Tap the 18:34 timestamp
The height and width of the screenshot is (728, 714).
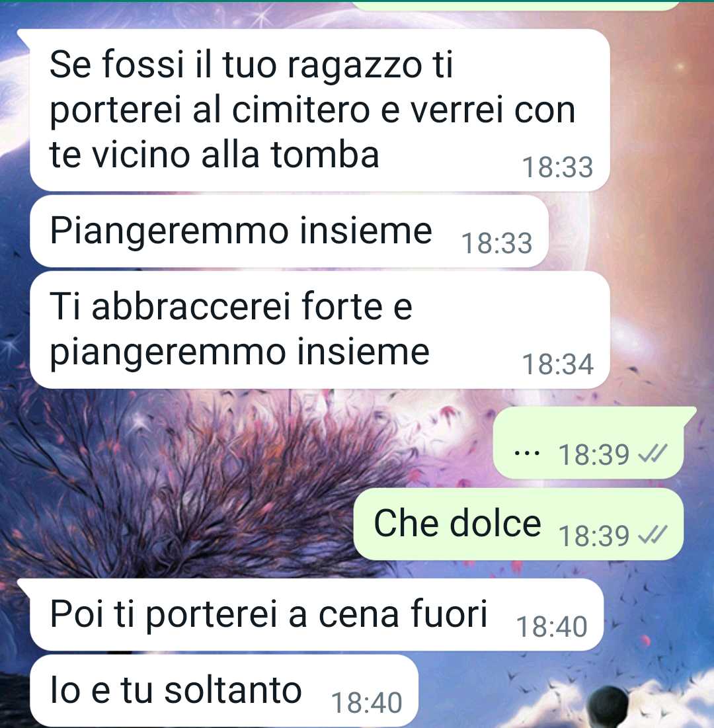[557, 364]
